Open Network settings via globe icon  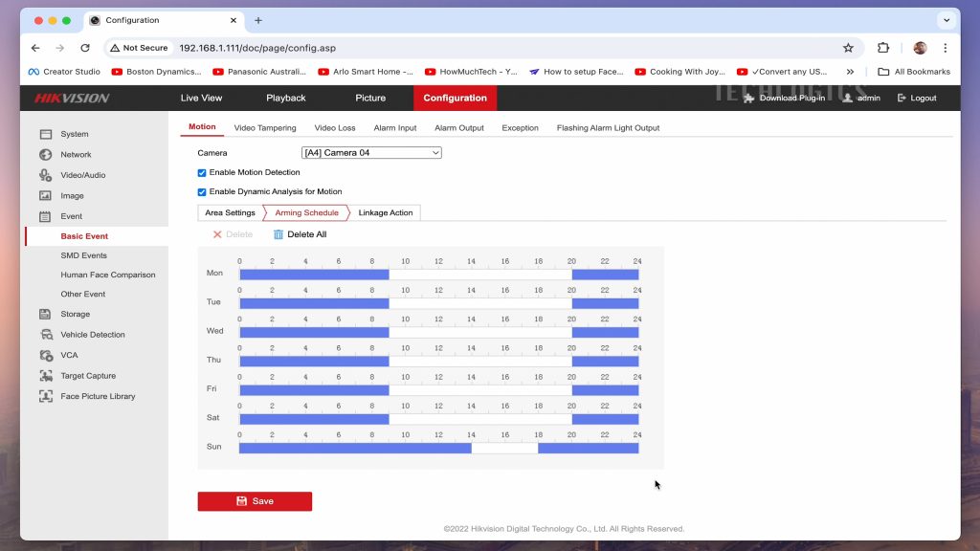tap(45, 155)
